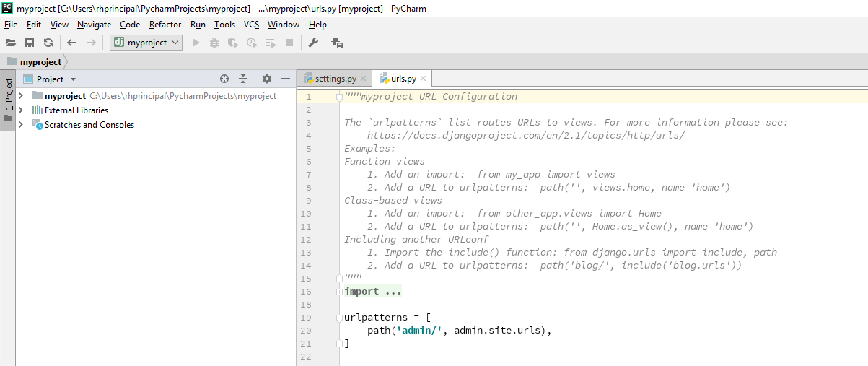The width and height of the screenshot is (868, 366).
Task: Open the View menu
Action: coord(60,25)
